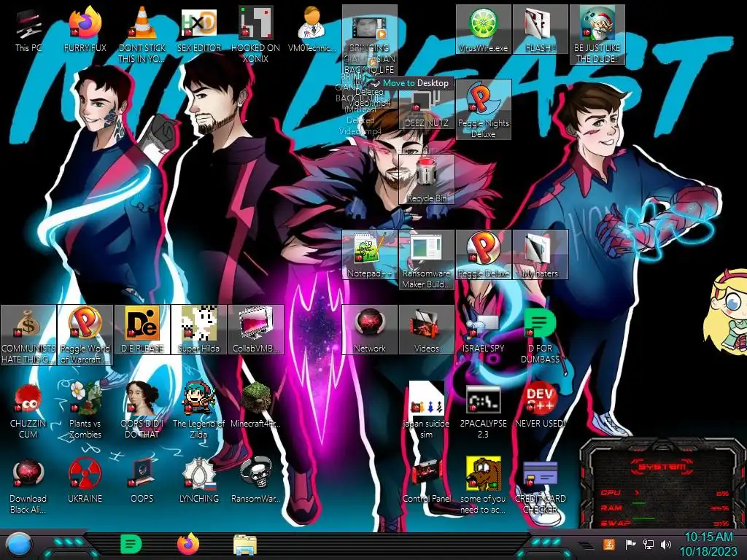Select the HOOKED ON XONIX icon
Viewport: 747px width, 560px height.
pyautogui.click(x=255, y=35)
